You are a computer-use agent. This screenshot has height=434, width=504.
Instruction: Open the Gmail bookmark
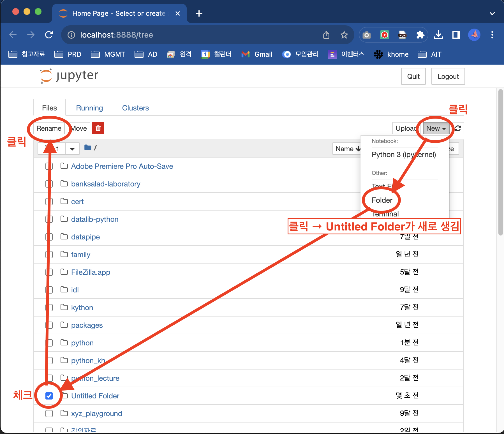257,54
